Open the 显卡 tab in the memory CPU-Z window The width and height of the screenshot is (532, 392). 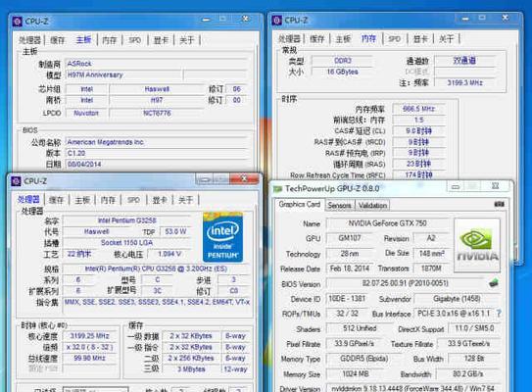click(x=420, y=38)
